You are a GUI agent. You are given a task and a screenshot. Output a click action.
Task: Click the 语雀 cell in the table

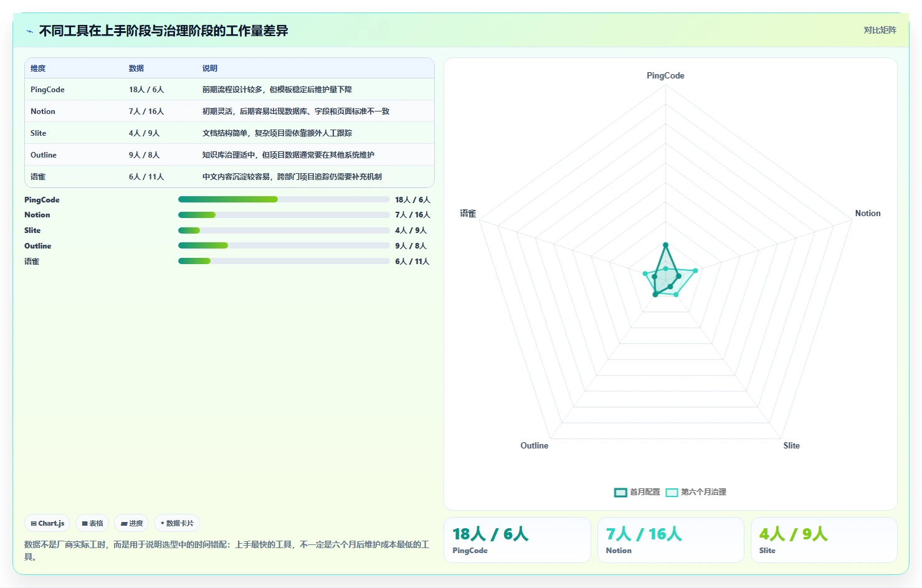tap(38, 177)
